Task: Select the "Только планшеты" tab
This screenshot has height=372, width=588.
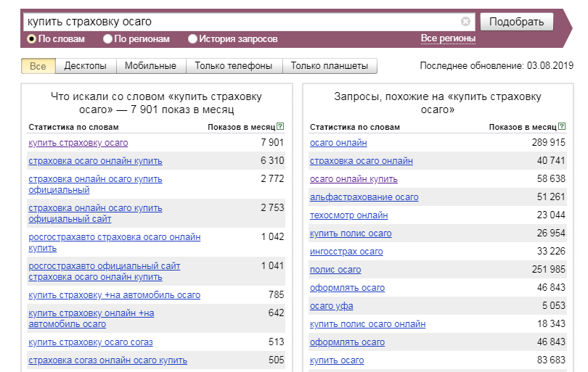Action: 330,66
